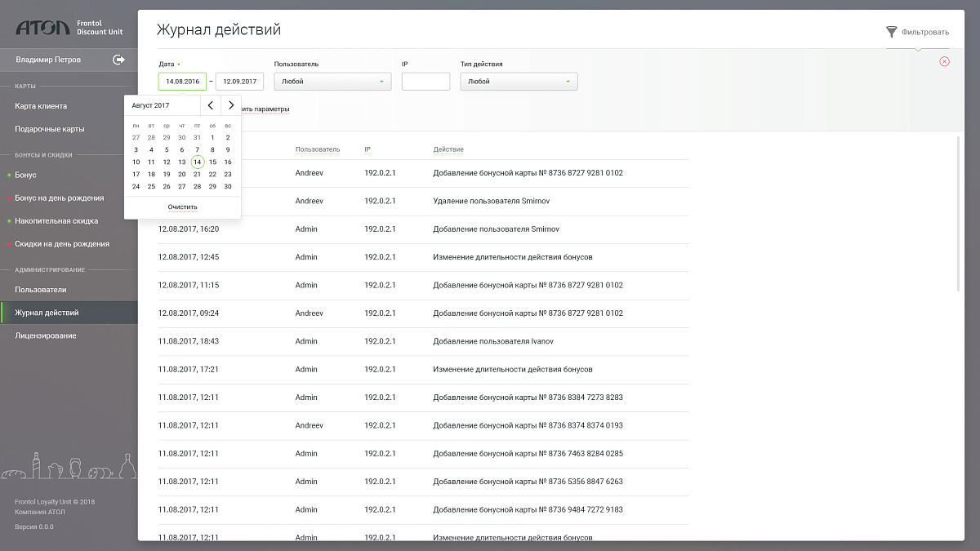Open the Тип действия dropdown
The height and width of the screenshot is (551, 980).
[519, 82]
